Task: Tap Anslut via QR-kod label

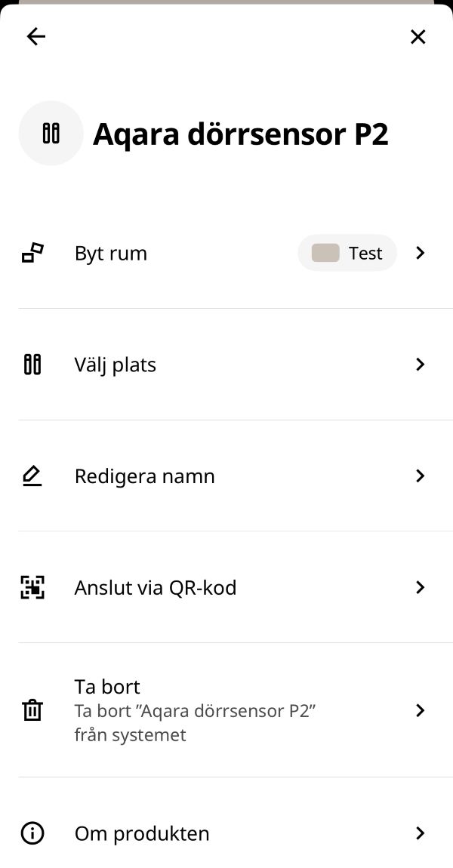Action: point(156,587)
